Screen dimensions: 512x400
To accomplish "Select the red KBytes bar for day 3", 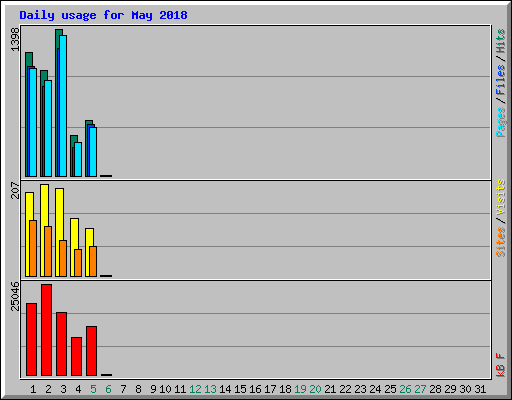I will pos(61,344).
